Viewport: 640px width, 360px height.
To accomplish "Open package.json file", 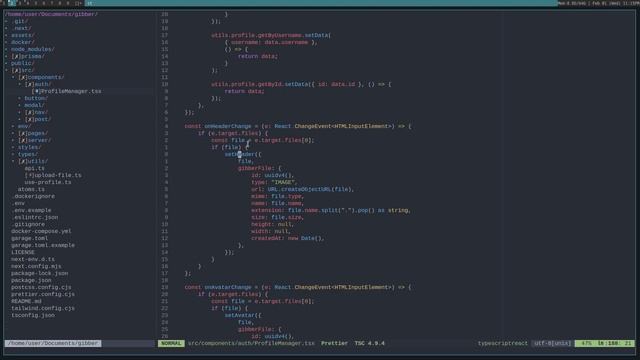I will tap(31, 280).
